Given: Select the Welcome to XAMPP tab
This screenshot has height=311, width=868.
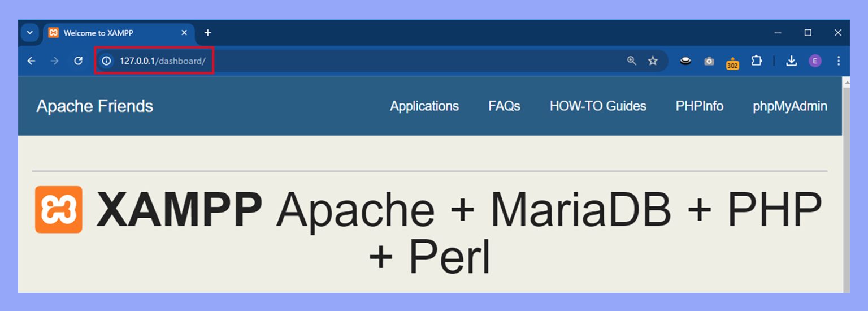Looking at the screenshot, I should [107, 33].
